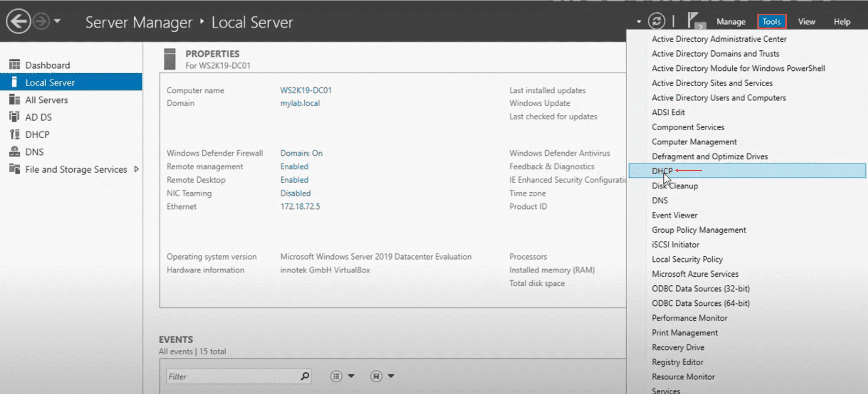The image size is (868, 394).
Task: Click the refresh icon in header
Action: click(657, 21)
